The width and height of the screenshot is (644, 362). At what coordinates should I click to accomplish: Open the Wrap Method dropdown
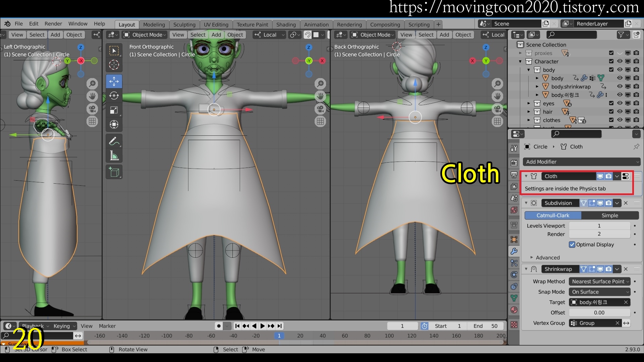click(600, 282)
